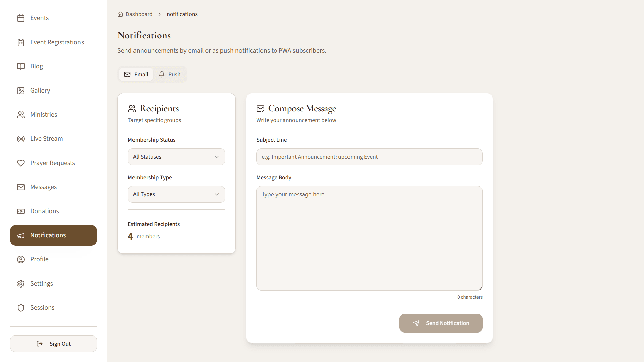This screenshot has height=362, width=644.
Task: Click the Sign Out button
Action: point(53,344)
